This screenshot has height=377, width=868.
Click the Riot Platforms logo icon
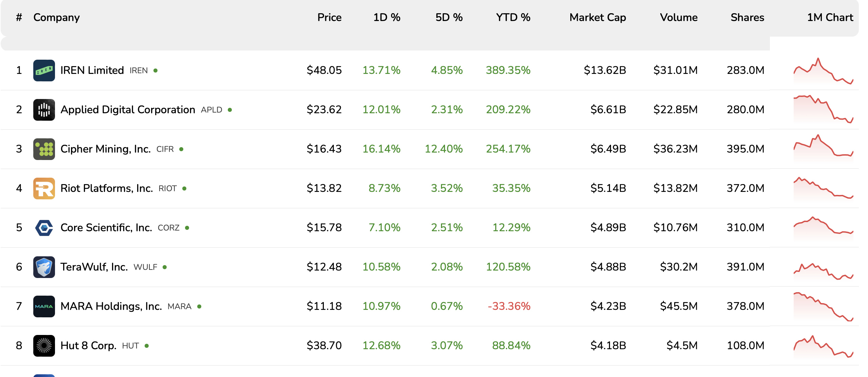coord(44,188)
